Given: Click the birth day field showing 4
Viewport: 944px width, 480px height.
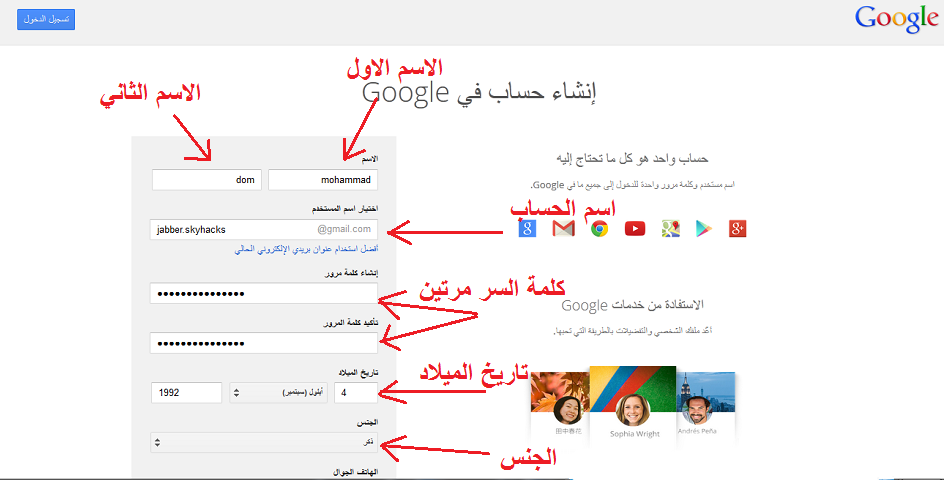Looking at the screenshot, I should tap(356, 393).
